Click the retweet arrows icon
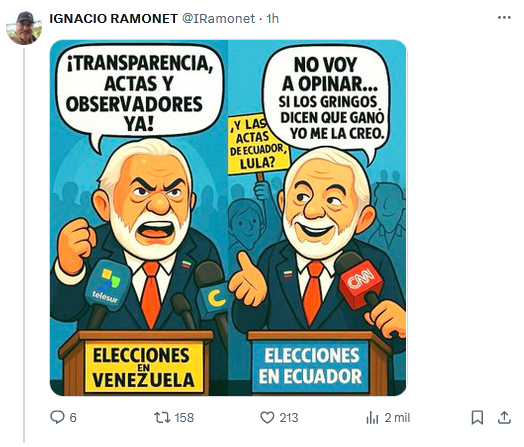This screenshot has height=447, width=524. (x=162, y=418)
